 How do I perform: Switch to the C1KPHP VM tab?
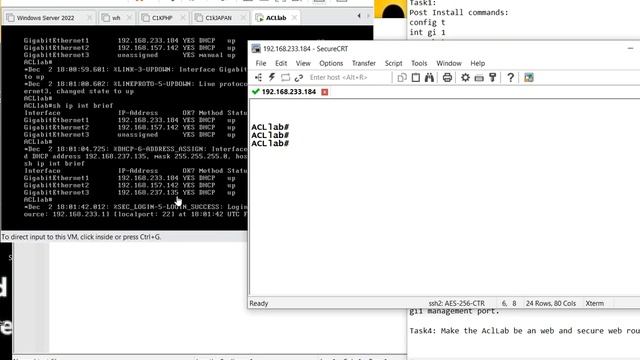(x=162, y=18)
